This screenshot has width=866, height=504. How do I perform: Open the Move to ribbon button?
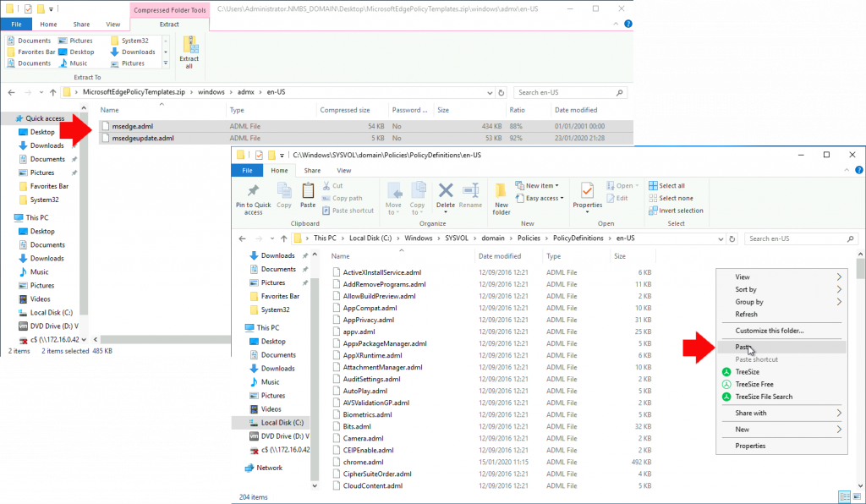coord(394,199)
